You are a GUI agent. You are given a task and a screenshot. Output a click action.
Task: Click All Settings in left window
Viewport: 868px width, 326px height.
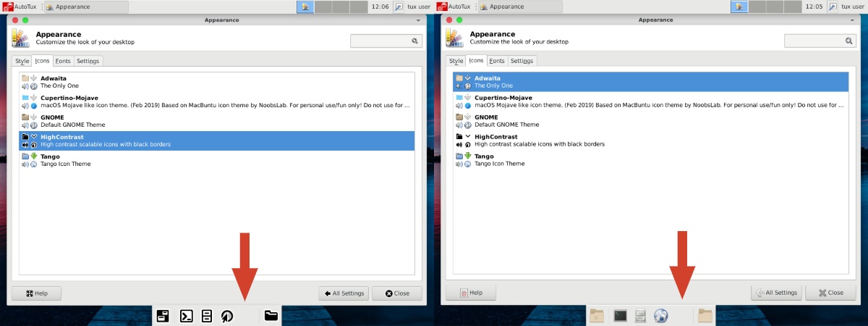(x=344, y=293)
